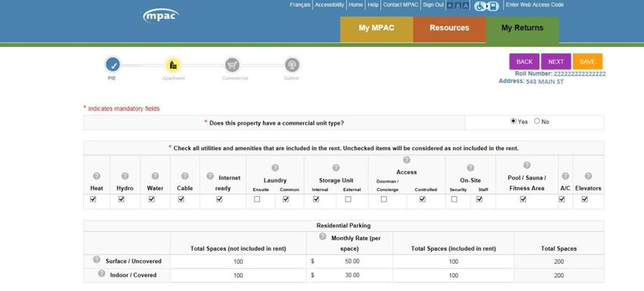
Task: Click the Storage Unit help icon
Action: coord(336,167)
